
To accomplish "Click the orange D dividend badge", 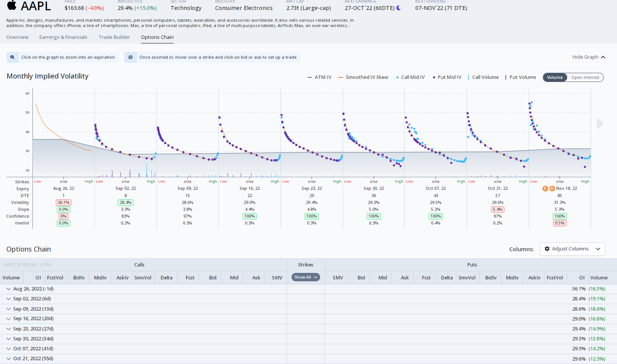I will (552, 188).
